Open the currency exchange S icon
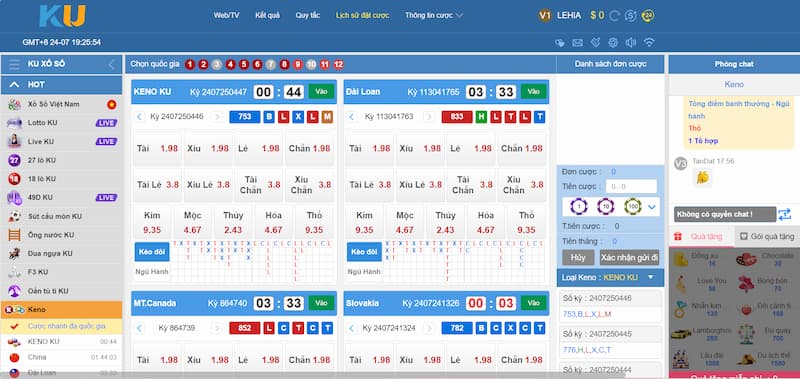Screen dimensions: 800x379 (631, 16)
